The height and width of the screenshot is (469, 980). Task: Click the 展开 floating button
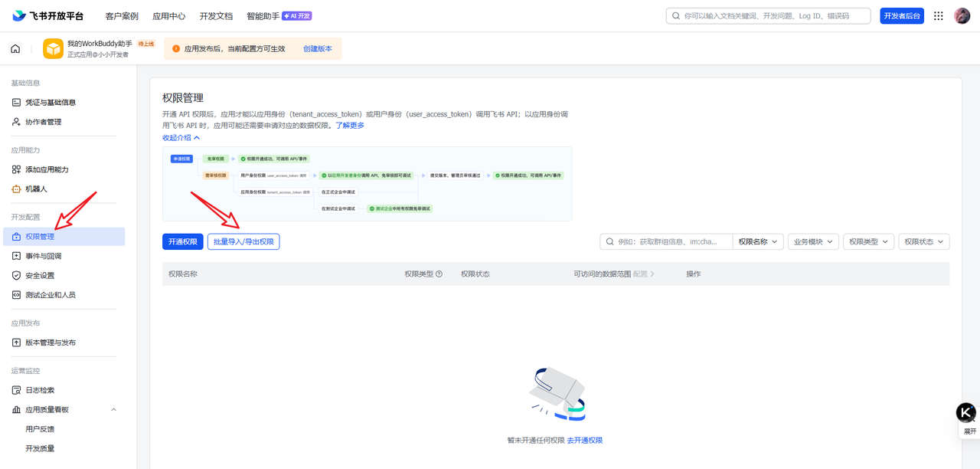pos(970,431)
